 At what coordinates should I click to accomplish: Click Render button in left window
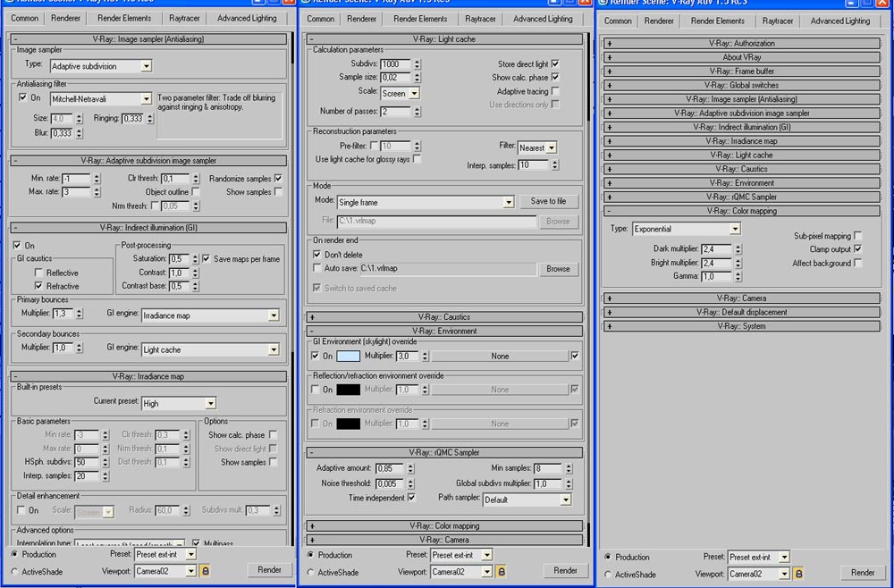tap(269, 570)
